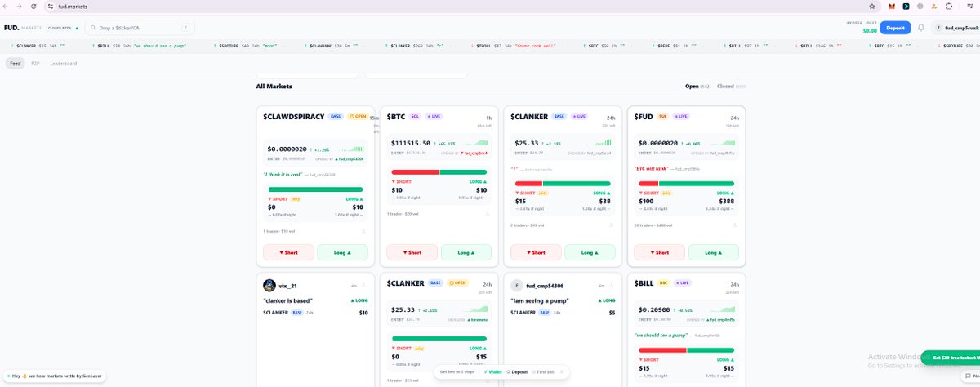The height and width of the screenshot is (387, 980).
Task: Click the "BTC will tank" quote
Action: click(x=652, y=168)
